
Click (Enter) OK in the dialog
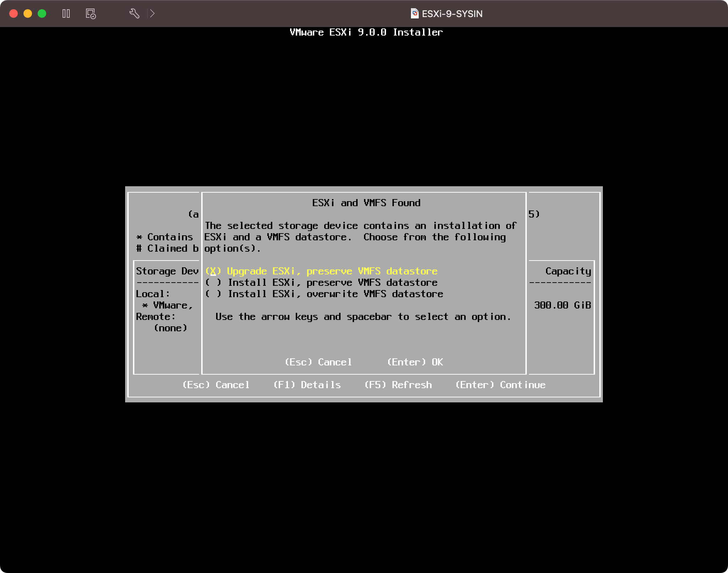(415, 362)
